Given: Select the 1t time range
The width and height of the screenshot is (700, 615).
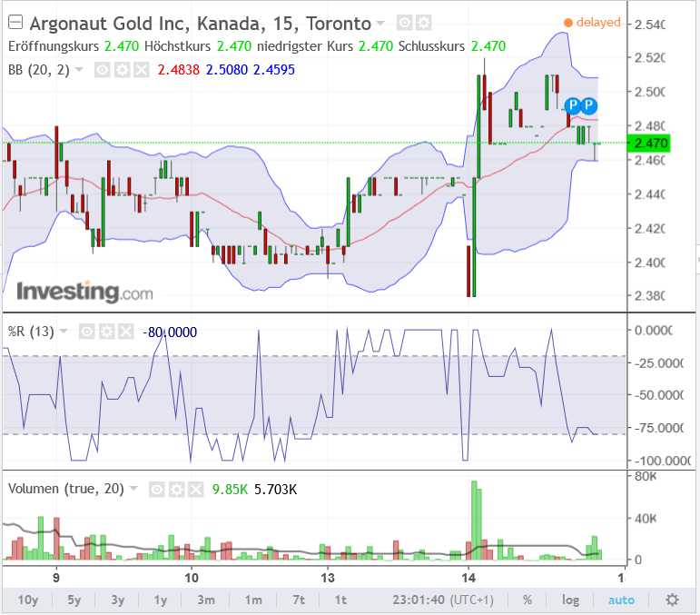Looking at the screenshot, I should pos(340,600).
